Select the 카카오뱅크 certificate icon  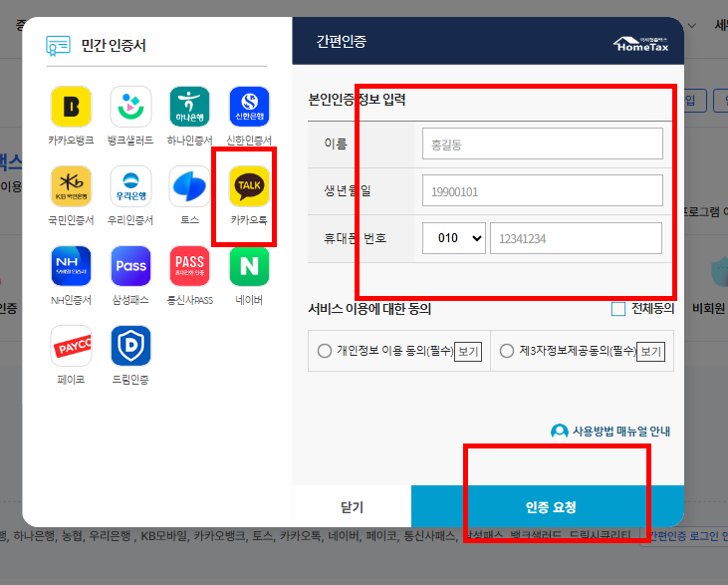pyautogui.click(x=71, y=107)
